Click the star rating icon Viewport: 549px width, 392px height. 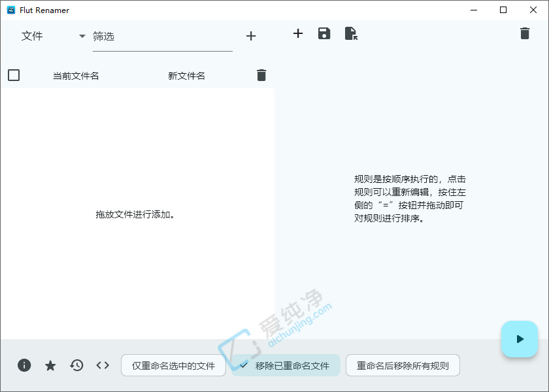tap(50, 365)
